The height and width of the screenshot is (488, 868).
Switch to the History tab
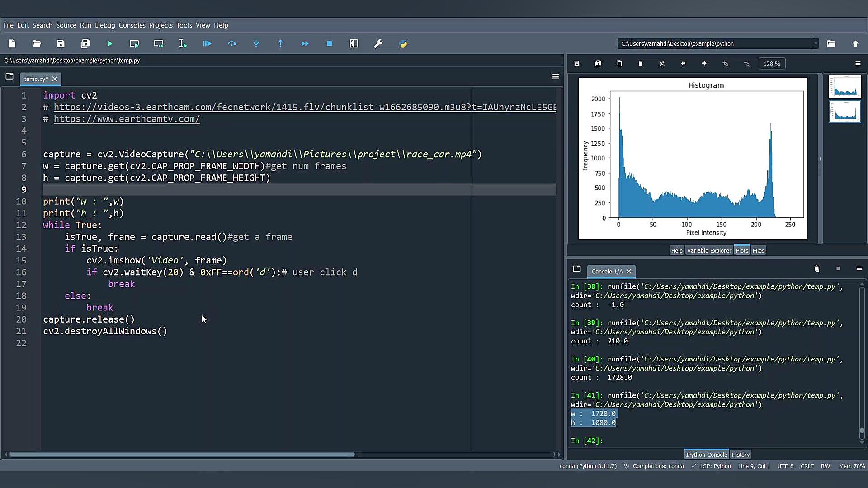[x=741, y=455]
